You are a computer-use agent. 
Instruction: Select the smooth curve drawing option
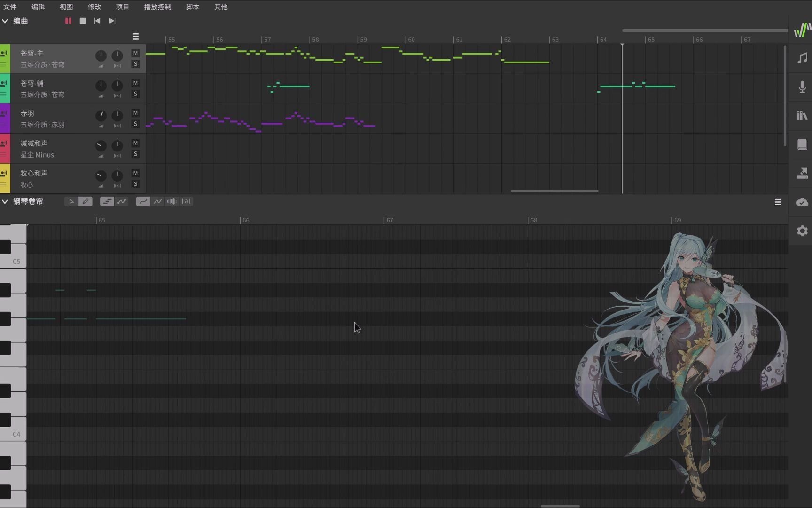tap(143, 201)
